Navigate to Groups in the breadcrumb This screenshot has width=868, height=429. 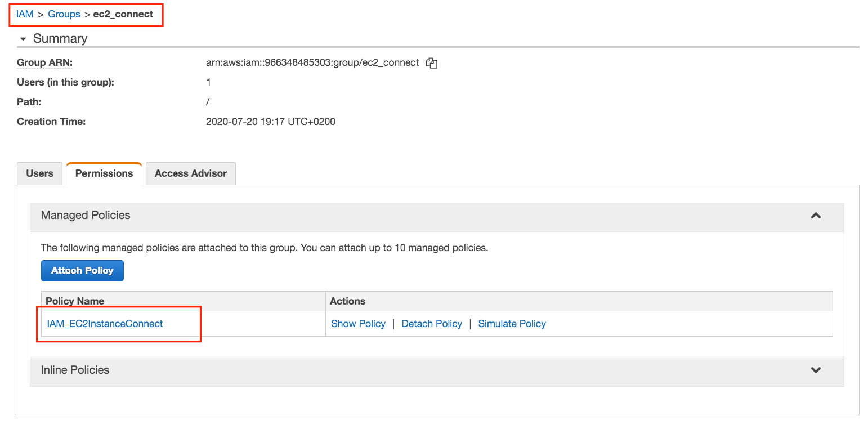64,14
